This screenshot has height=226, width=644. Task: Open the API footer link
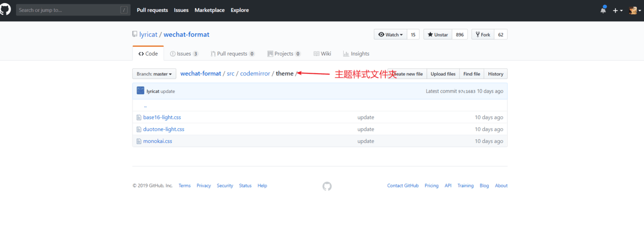pyautogui.click(x=448, y=185)
